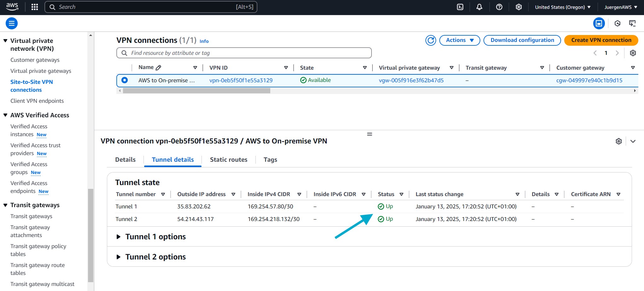Toggle the blue hamburger navigation menu

pyautogui.click(x=12, y=23)
